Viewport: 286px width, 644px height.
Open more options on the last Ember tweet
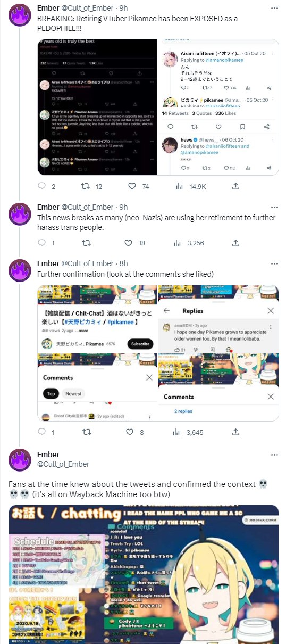(x=274, y=455)
